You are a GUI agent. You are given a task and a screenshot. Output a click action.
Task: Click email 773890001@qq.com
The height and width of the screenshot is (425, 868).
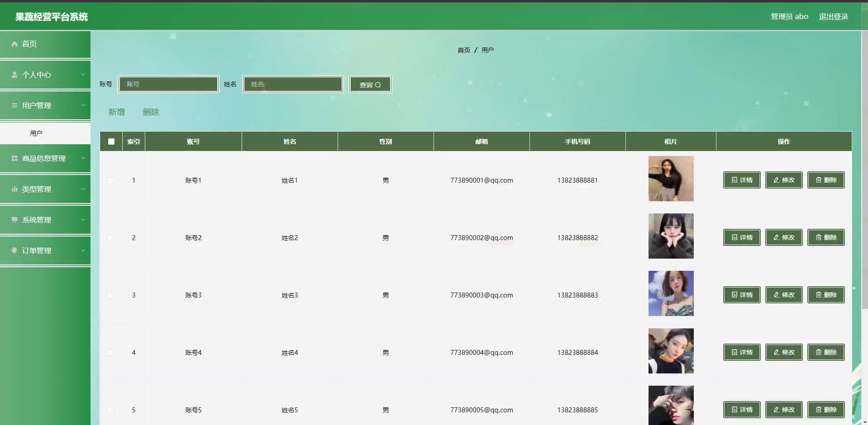click(x=482, y=180)
